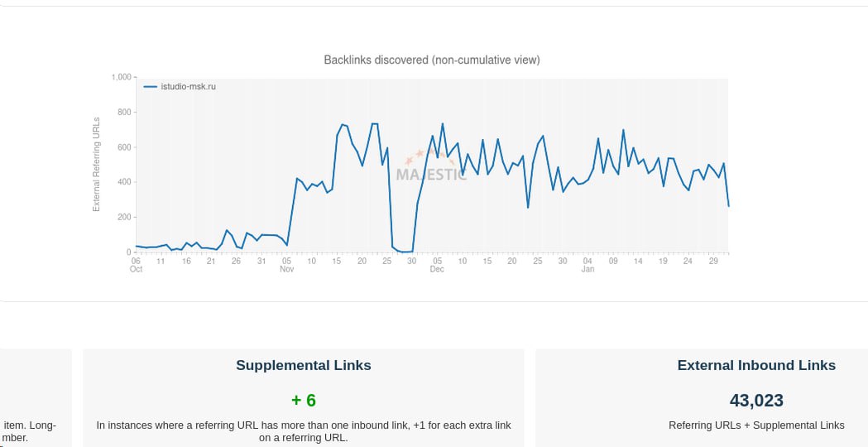
Task: Click the 'Supplemental Links' card heading
Action: 304,365
